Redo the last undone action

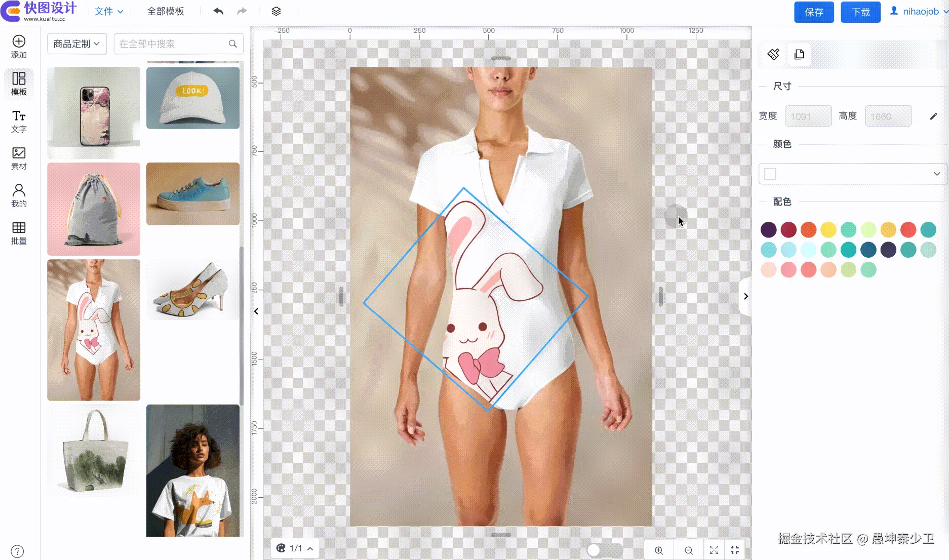(x=242, y=11)
